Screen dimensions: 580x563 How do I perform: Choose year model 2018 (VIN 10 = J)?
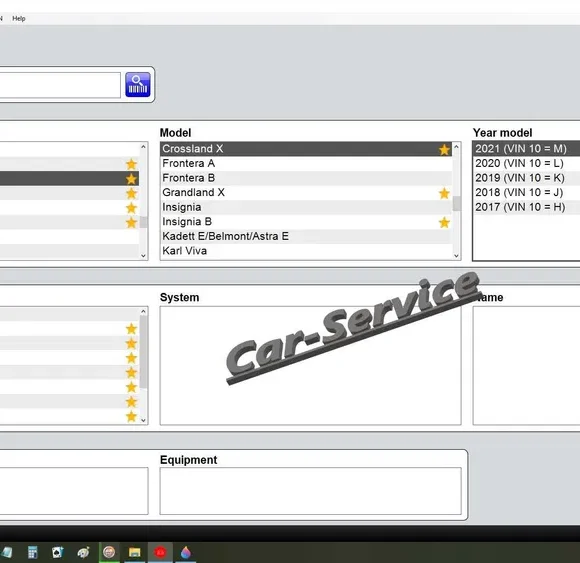click(x=526, y=193)
